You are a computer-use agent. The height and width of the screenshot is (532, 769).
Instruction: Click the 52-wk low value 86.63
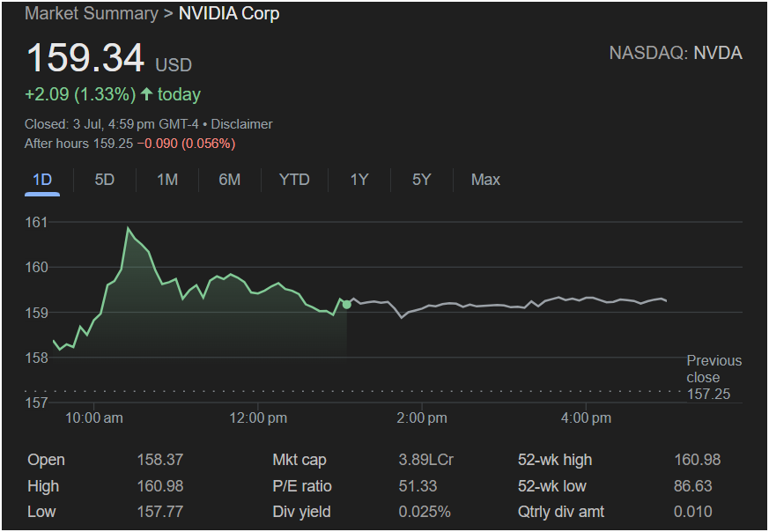[692, 486]
